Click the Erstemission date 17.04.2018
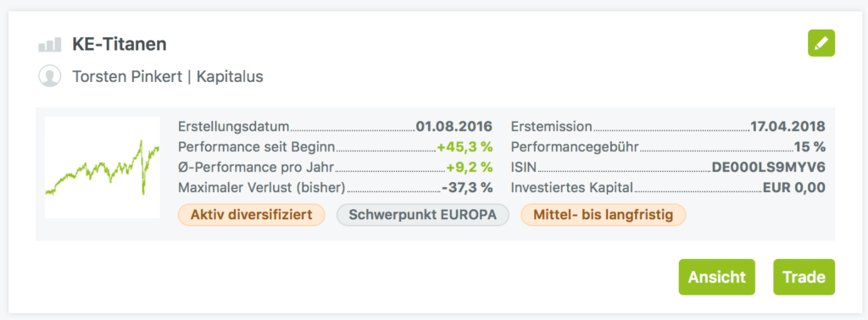The width and height of the screenshot is (868, 320). tap(787, 127)
